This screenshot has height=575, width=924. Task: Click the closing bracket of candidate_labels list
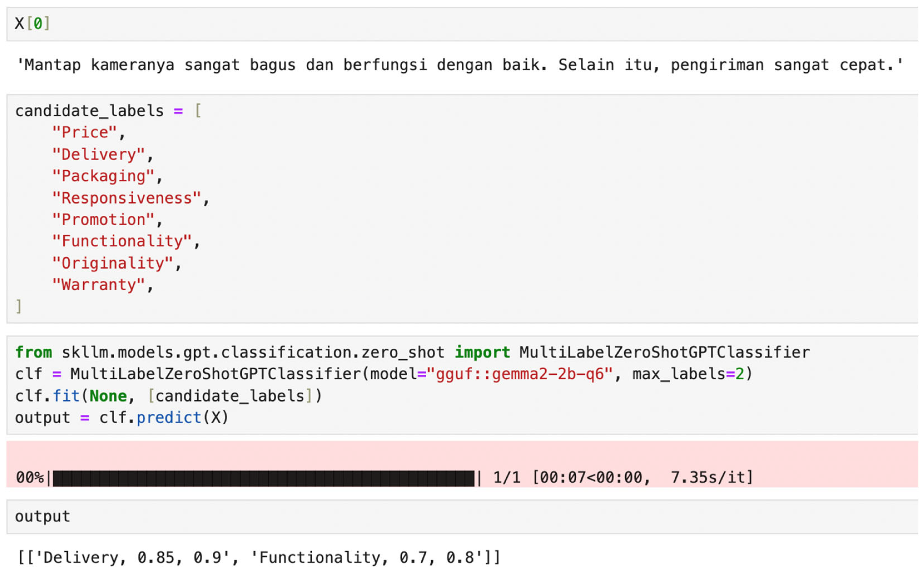click(x=19, y=306)
